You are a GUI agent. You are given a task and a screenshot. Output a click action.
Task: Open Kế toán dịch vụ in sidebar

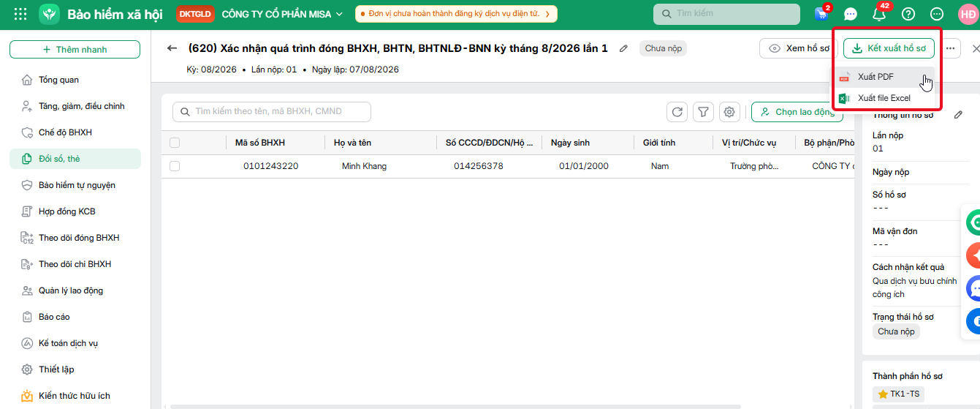75,343
